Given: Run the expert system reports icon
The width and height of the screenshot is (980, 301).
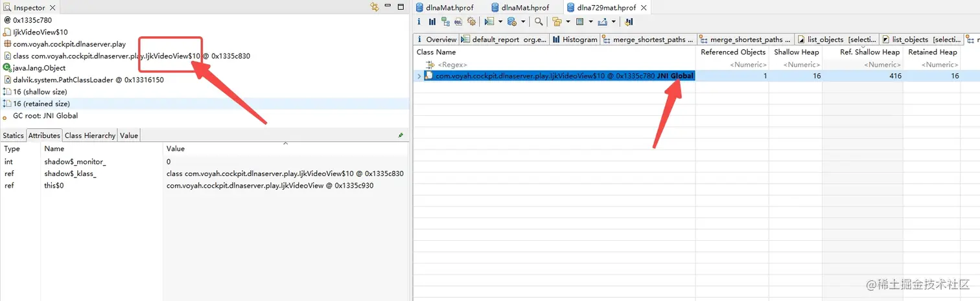Looking at the screenshot, I should coord(489,21).
